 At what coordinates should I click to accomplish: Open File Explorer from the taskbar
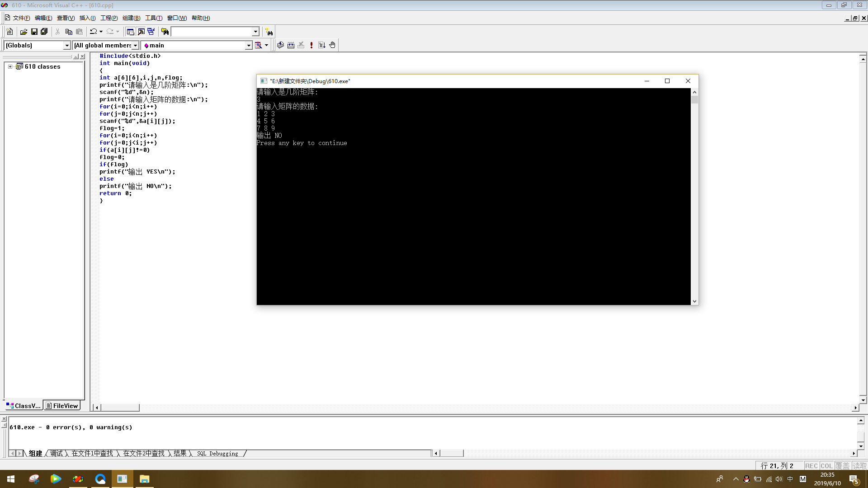click(x=144, y=479)
